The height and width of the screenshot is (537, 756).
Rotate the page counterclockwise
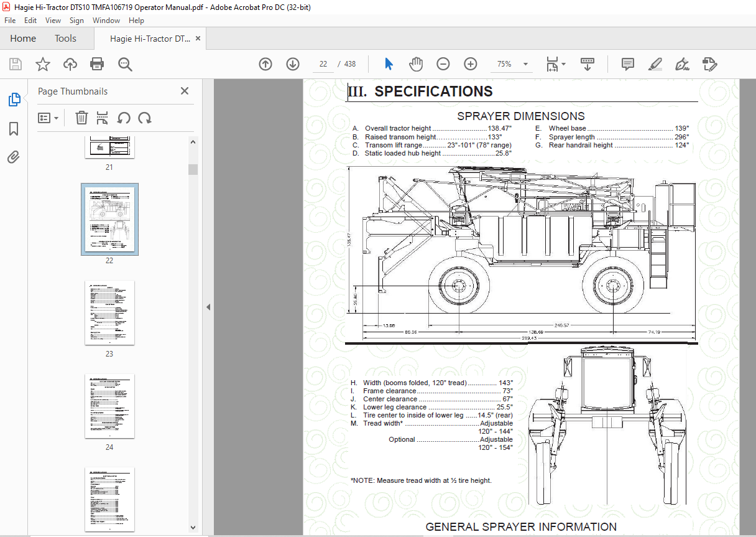[124, 118]
